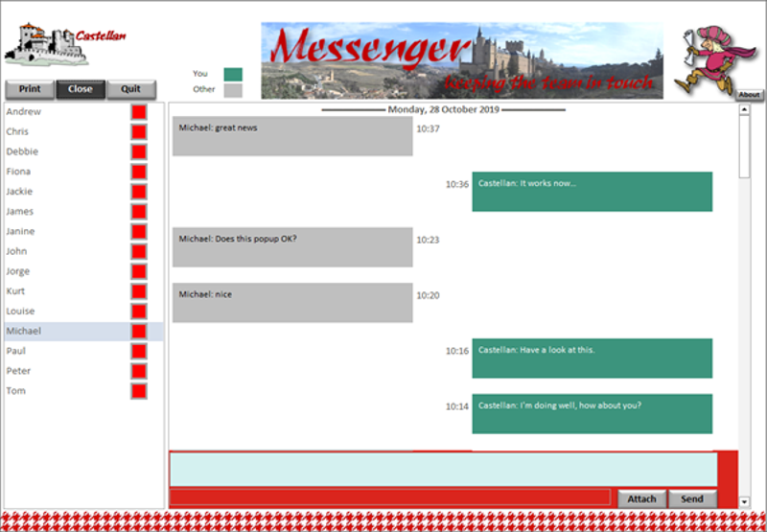Click the red status box for Fiona
The width and height of the screenshot is (767, 532).
click(x=139, y=172)
